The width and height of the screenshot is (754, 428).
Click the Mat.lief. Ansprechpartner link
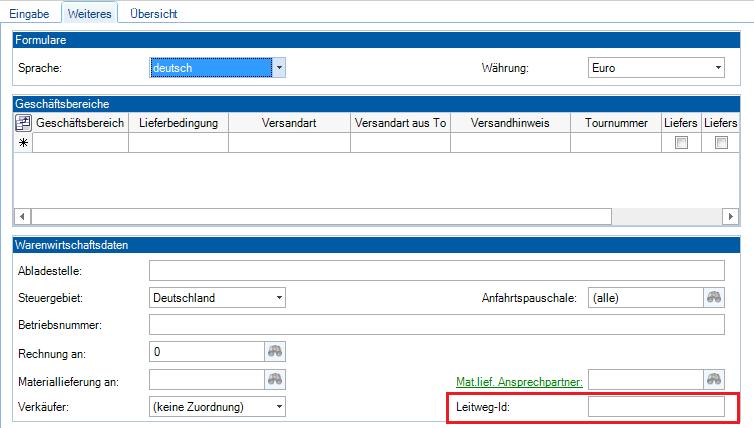tap(519, 380)
